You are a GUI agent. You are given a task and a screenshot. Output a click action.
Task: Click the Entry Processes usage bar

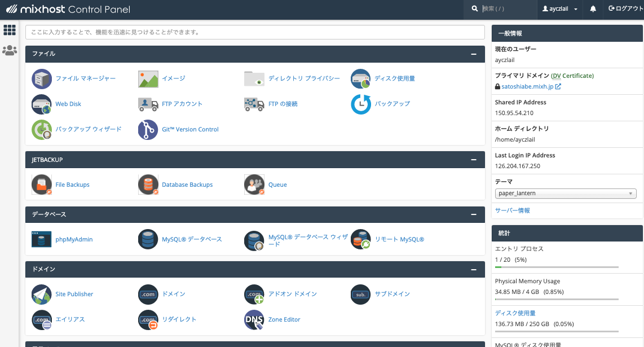(x=557, y=267)
